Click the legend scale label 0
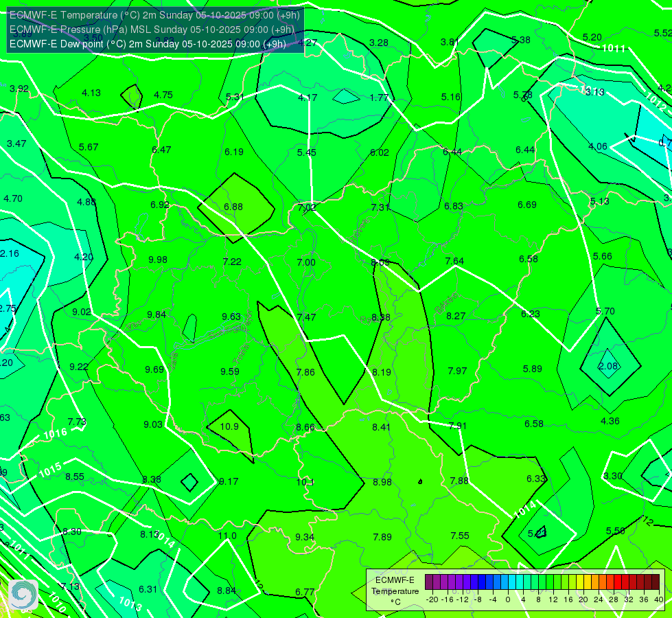Screen dimensions: 672x618 point(508,599)
